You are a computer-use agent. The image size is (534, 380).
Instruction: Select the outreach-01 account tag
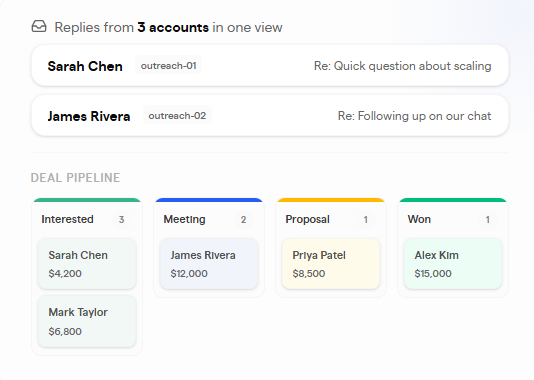click(x=169, y=65)
